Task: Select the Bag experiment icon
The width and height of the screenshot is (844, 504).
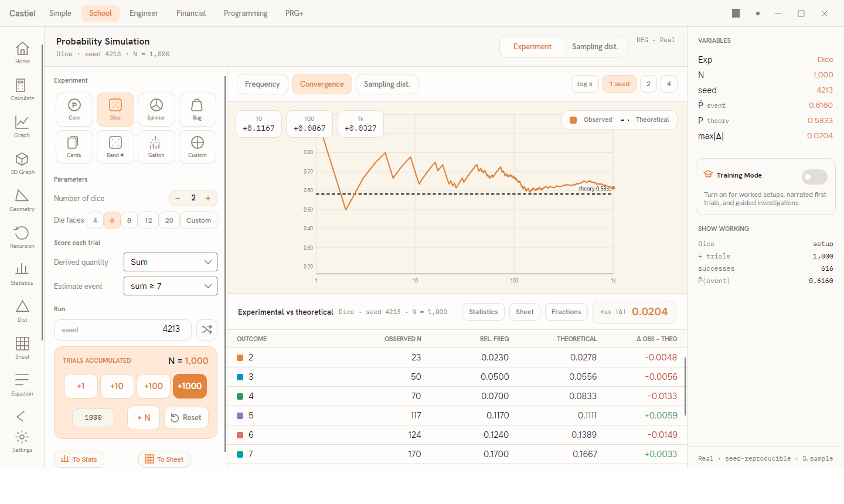Action: [x=198, y=110]
